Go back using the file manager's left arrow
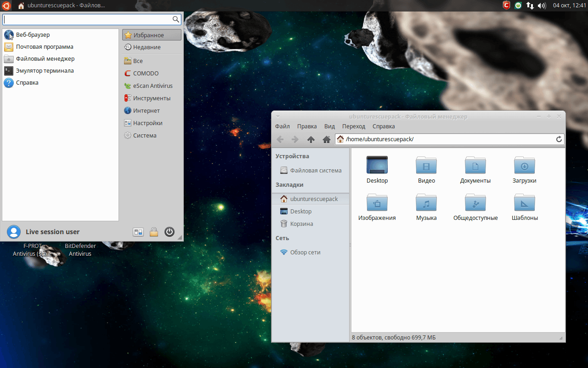The height and width of the screenshot is (368, 588). (x=280, y=139)
